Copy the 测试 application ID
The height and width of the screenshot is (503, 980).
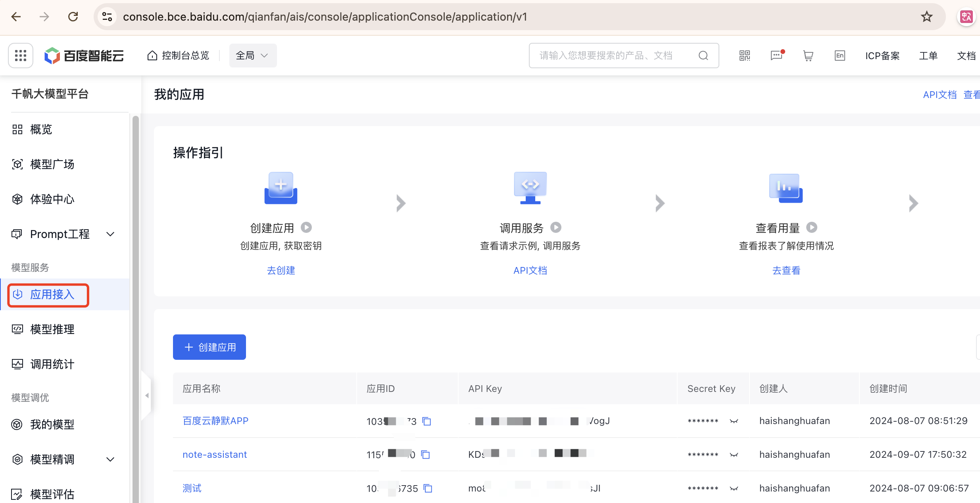click(428, 488)
